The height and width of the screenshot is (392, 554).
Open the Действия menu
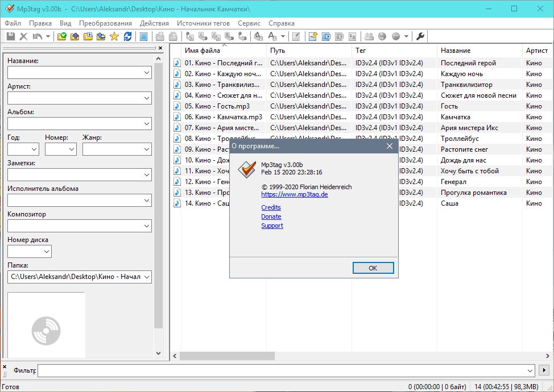pos(154,23)
